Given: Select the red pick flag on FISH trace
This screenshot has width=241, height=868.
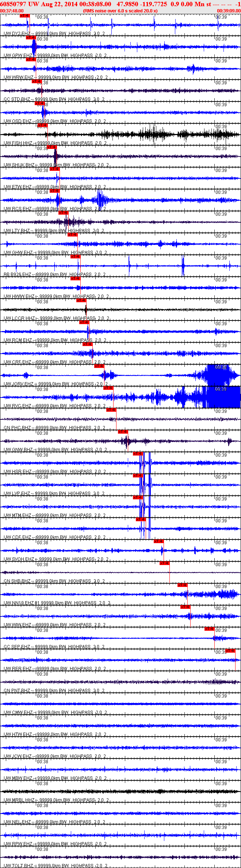Looking at the screenshot, I should [x=43, y=125].
